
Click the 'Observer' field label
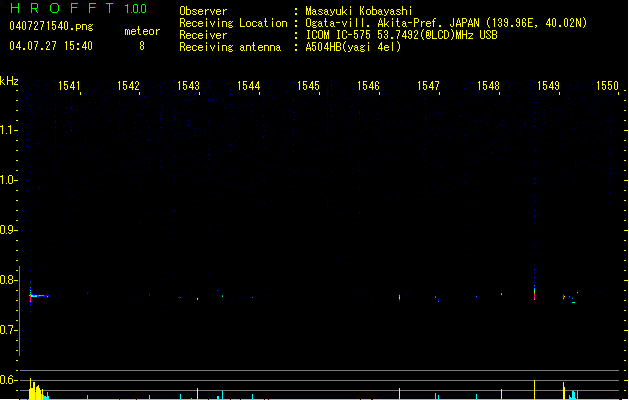click(203, 11)
